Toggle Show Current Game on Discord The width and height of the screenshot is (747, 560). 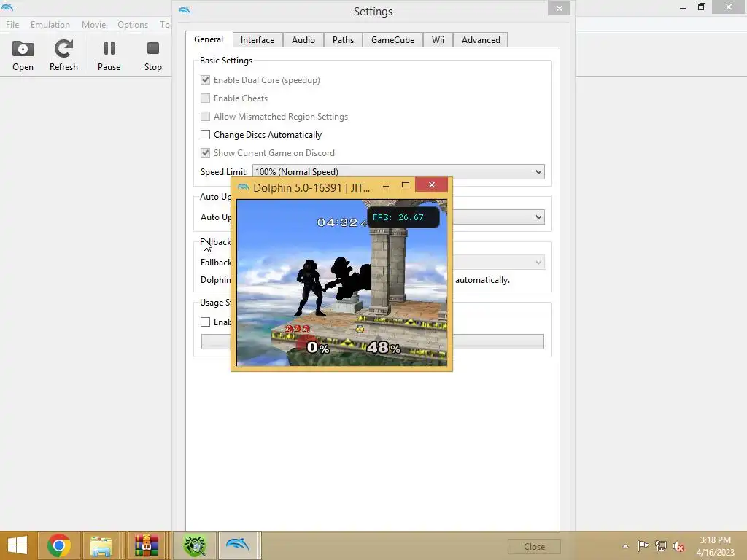point(205,153)
